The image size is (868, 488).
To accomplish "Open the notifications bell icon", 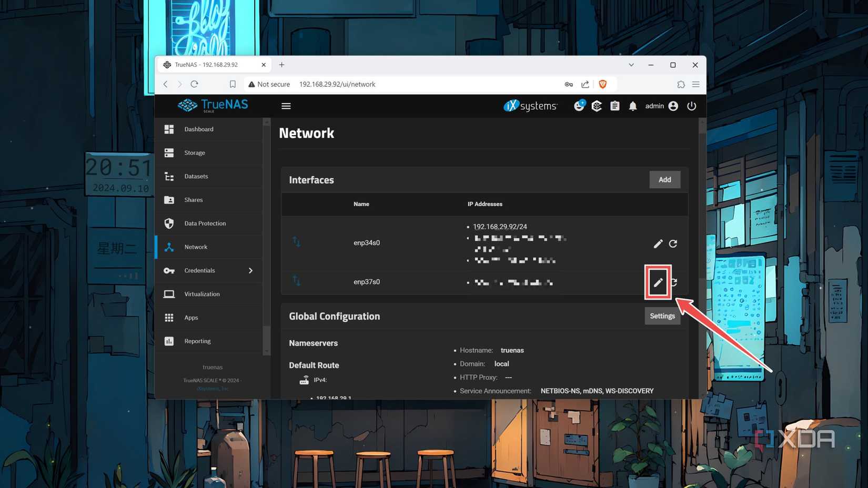I will [633, 106].
